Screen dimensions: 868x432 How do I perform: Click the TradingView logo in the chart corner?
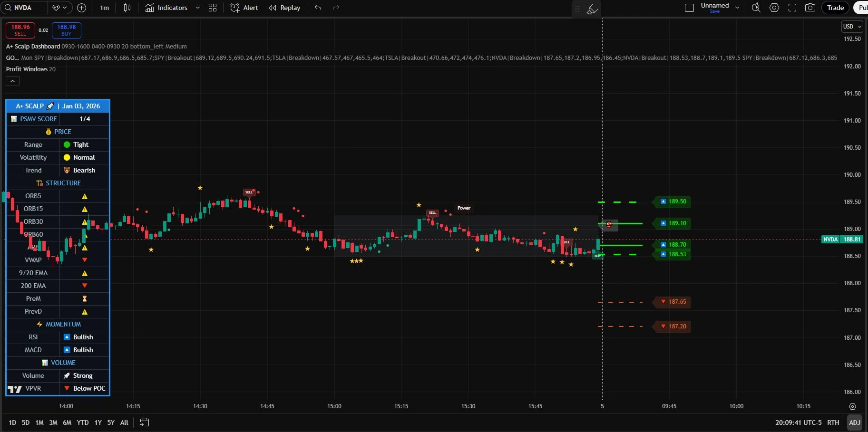coord(15,389)
